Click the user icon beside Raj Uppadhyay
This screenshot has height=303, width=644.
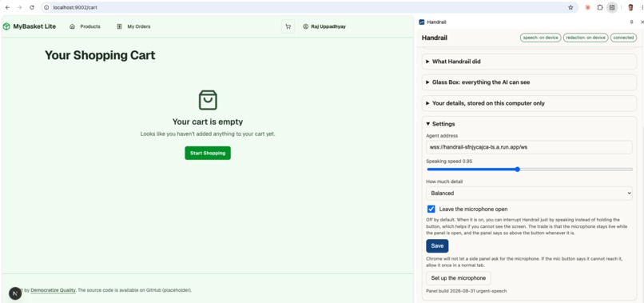(x=305, y=26)
